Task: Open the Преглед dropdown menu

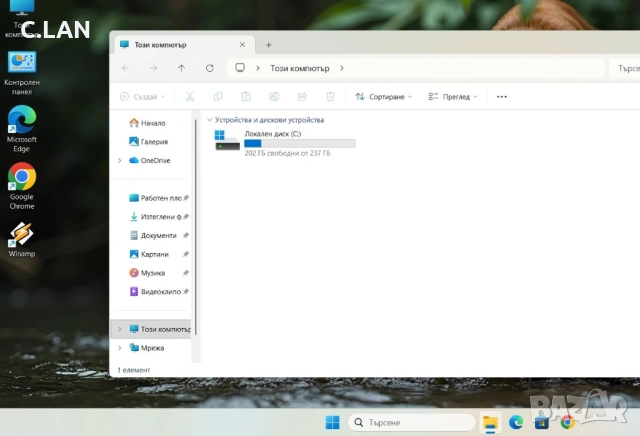Action: tap(453, 97)
